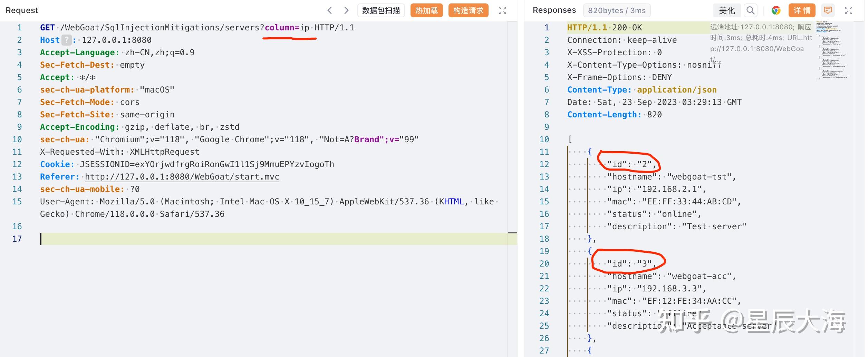Open the Referer link to start.mvc
868x357 pixels.
182,176
